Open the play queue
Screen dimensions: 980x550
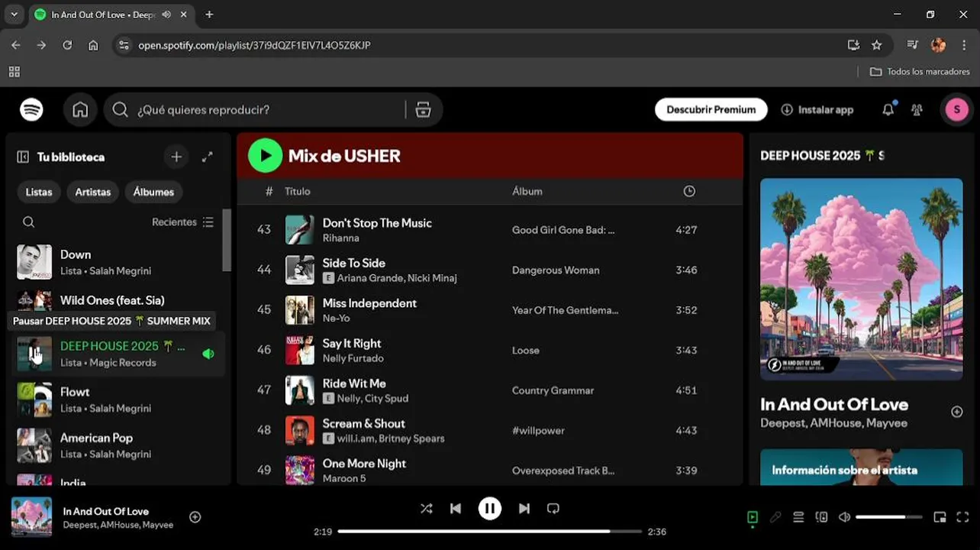[798, 517]
